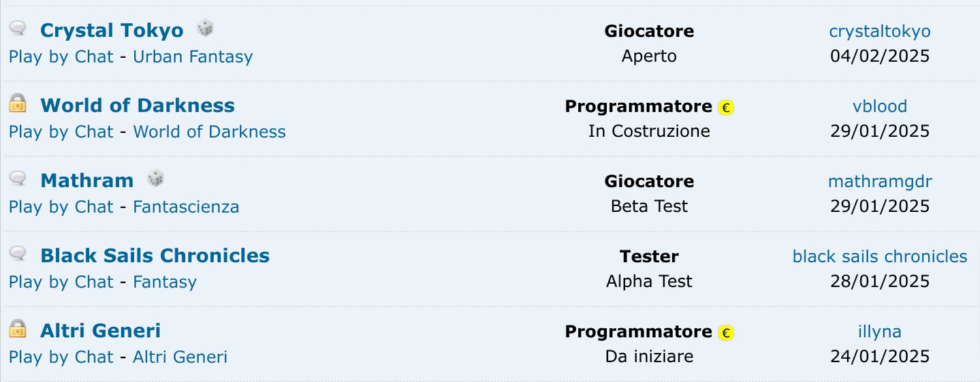Open the Crystal Tokyo listing title
The width and height of the screenshot is (980, 382).
112,31
